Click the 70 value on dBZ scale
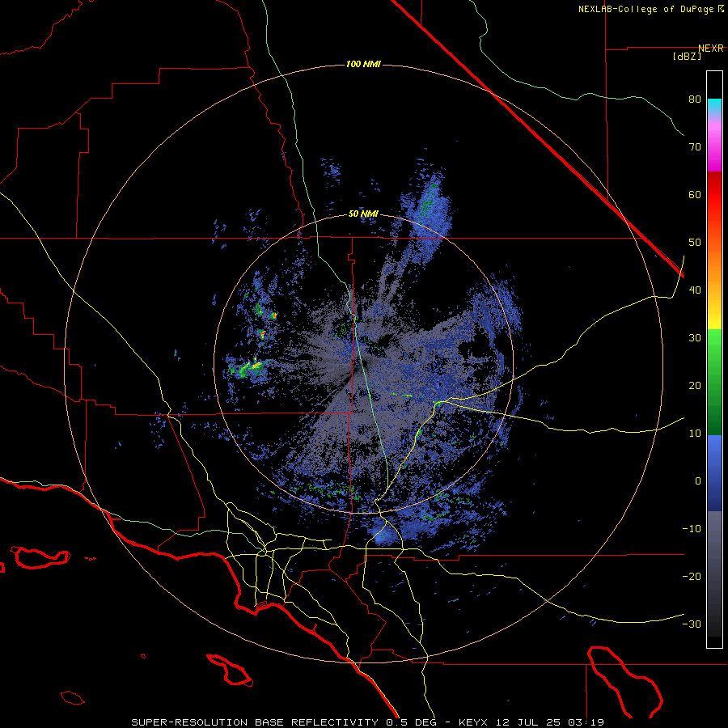 tap(695, 147)
